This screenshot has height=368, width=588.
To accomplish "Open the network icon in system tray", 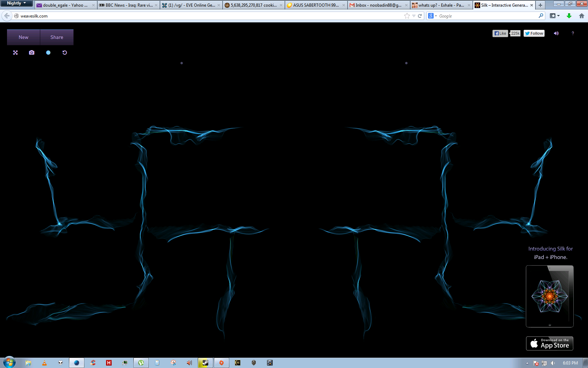I will [x=544, y=363].
